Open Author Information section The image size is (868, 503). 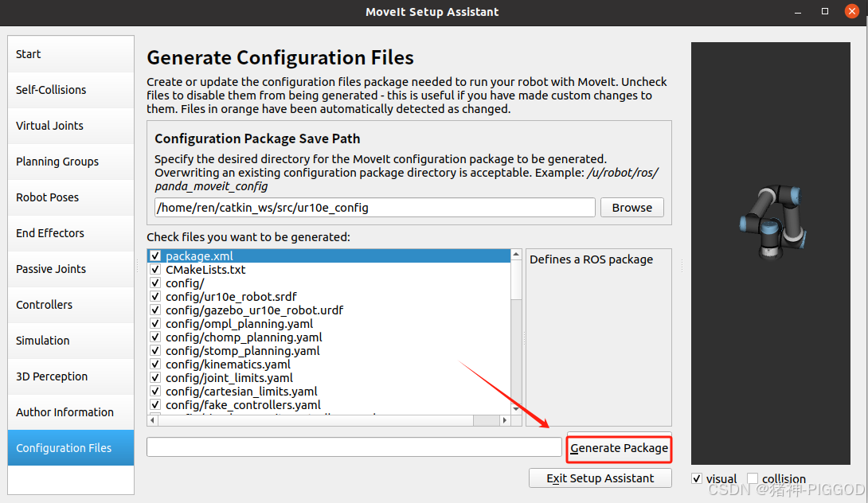(x=71, y=412)
